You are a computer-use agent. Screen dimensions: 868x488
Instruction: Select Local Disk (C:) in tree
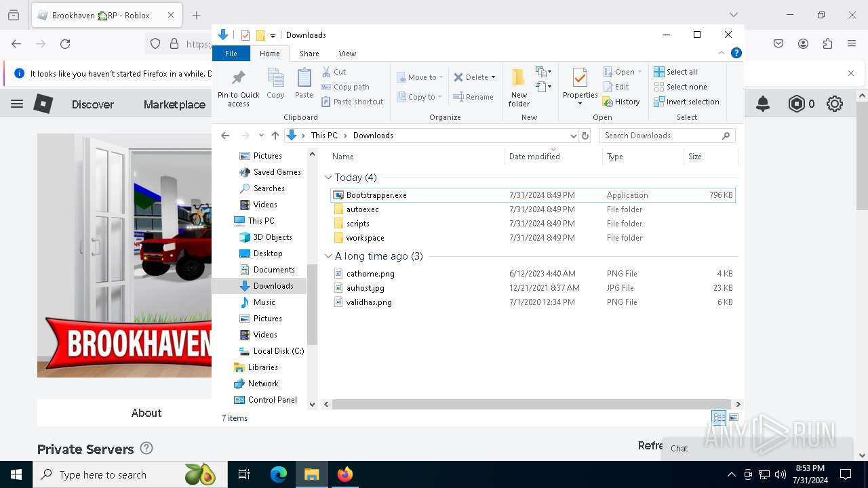tap(278, 351)
